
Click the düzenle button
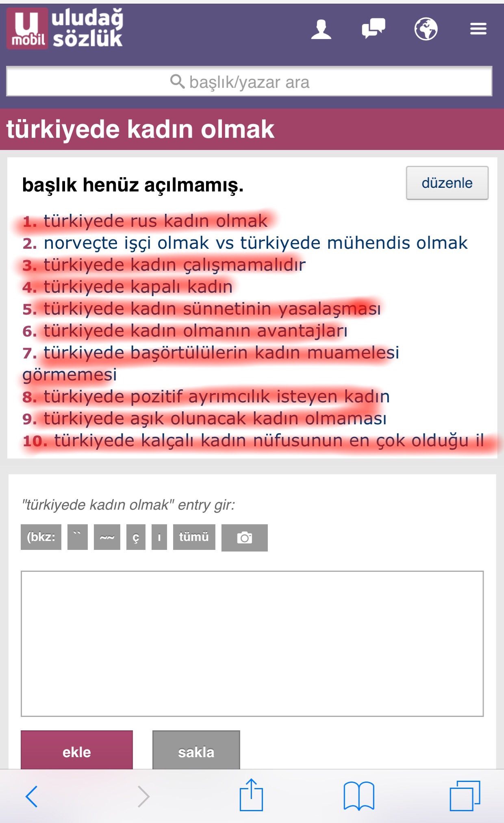[447, 183]
